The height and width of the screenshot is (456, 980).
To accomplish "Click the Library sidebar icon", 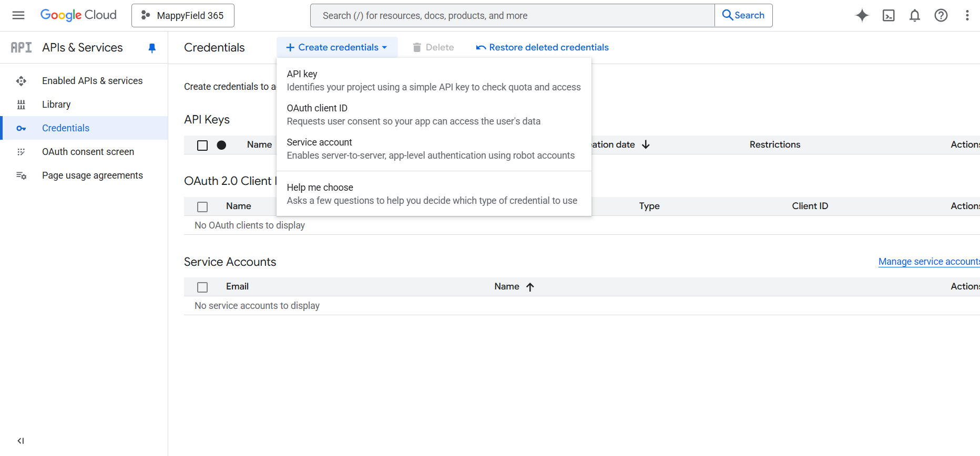I will click(x=21, y=105).
